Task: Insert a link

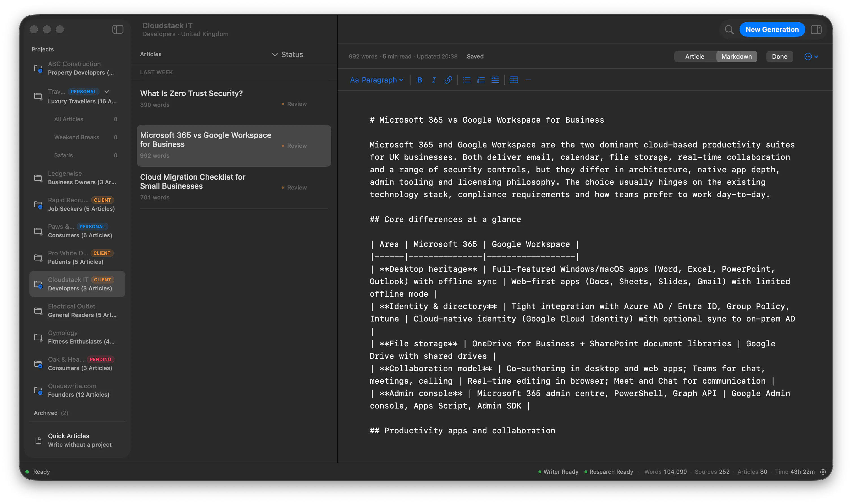Action: pyautogui.click(x=448, y=80)
